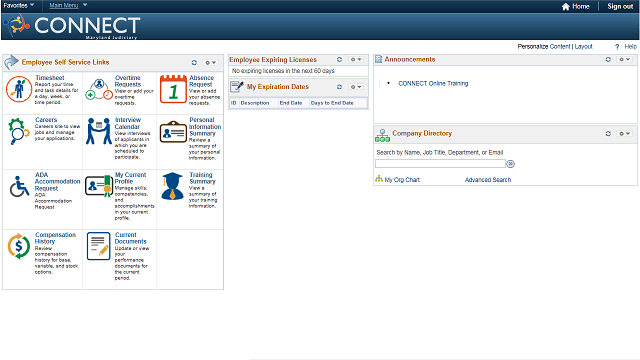
Task: Open the Careers magnifier gear icon
Action: click(x=19, y=131)
